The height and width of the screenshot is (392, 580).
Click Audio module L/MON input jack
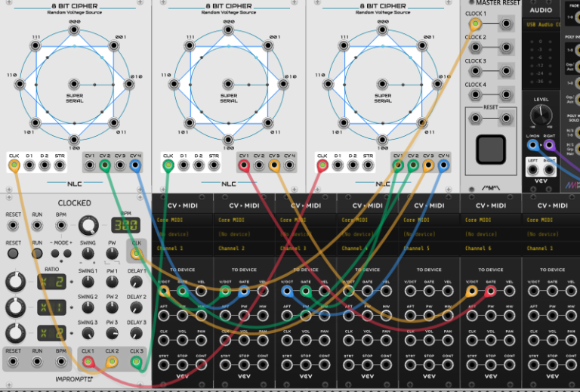pyautogui.click(x=532, y=145)
